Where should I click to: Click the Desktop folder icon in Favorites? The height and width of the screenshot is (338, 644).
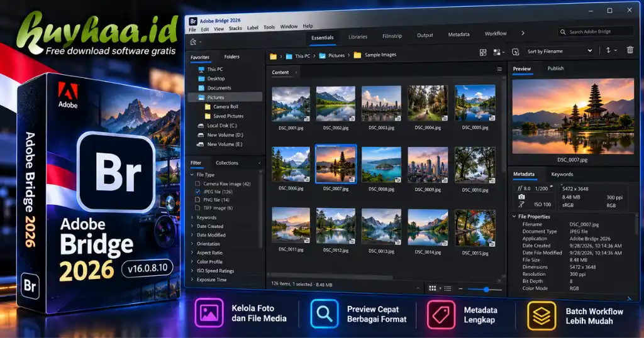point(201,79)
